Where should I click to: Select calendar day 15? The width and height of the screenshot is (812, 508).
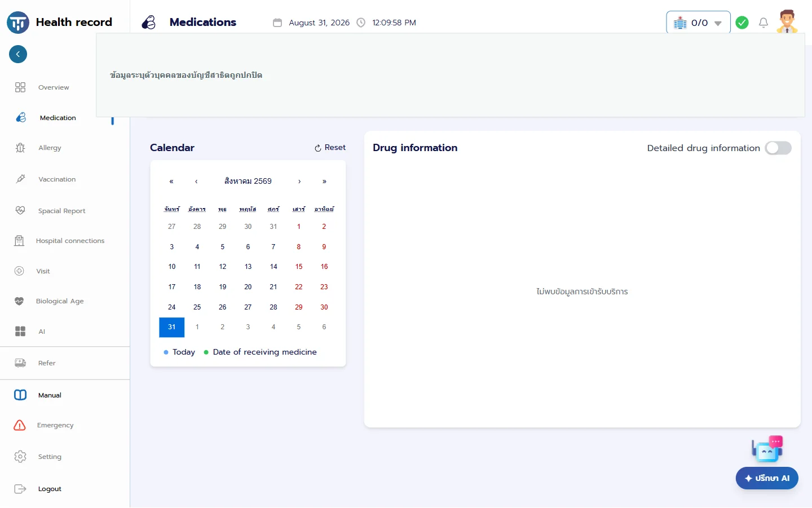pyautogui.click(x=299, y=267)
